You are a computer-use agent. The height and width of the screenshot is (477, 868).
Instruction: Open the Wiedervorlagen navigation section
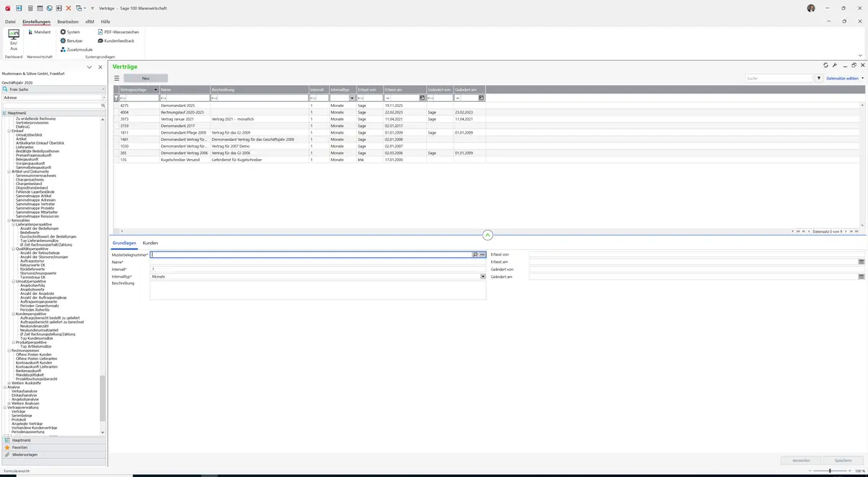53,455
